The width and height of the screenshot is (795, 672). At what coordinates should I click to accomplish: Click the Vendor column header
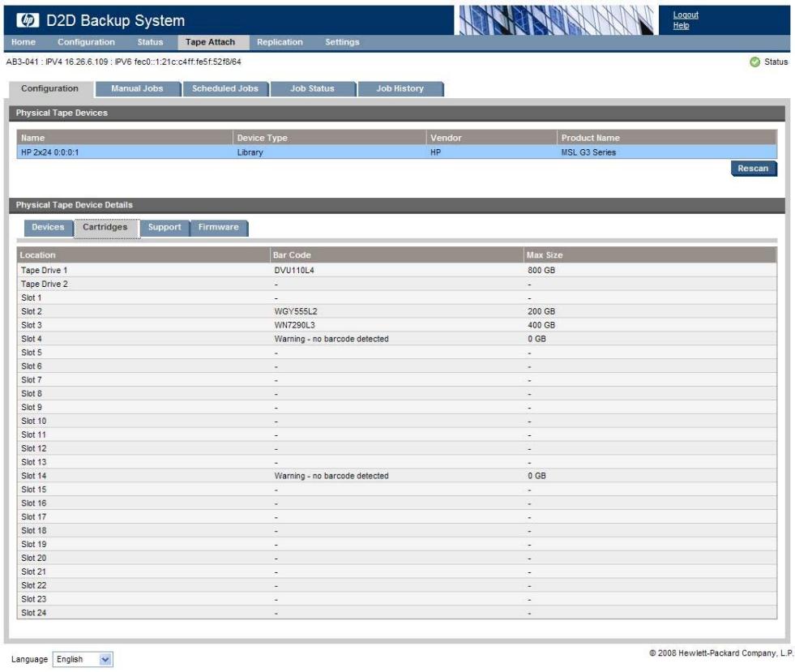coord(492,138)
